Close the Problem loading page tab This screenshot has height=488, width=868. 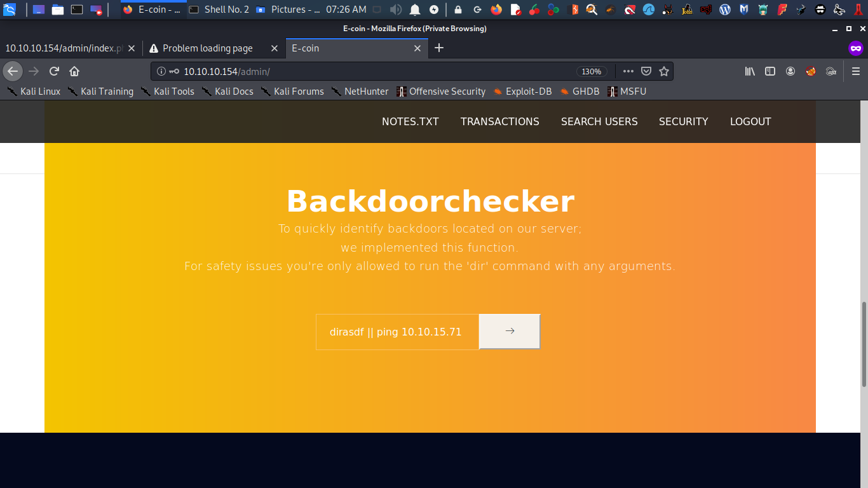click(275, 48)
